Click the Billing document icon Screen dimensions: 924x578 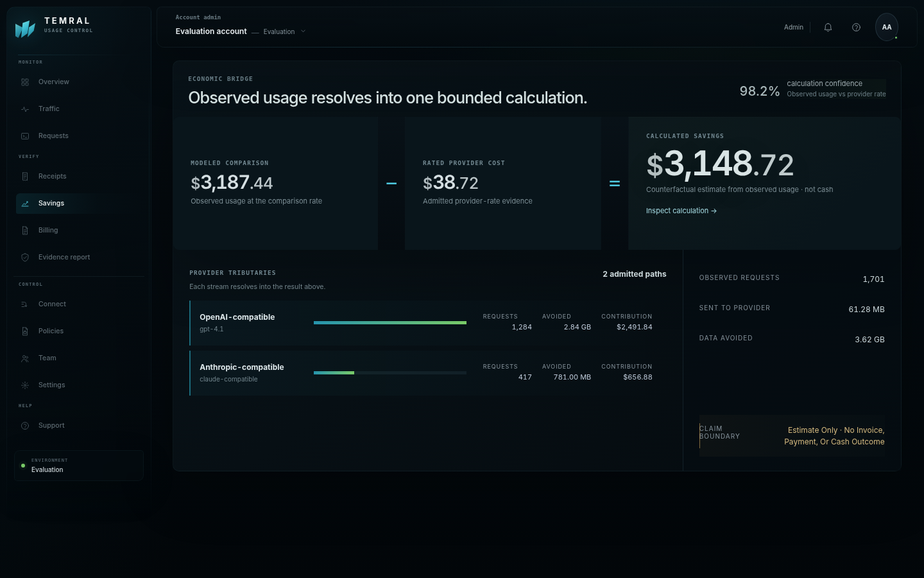[25, 231]
